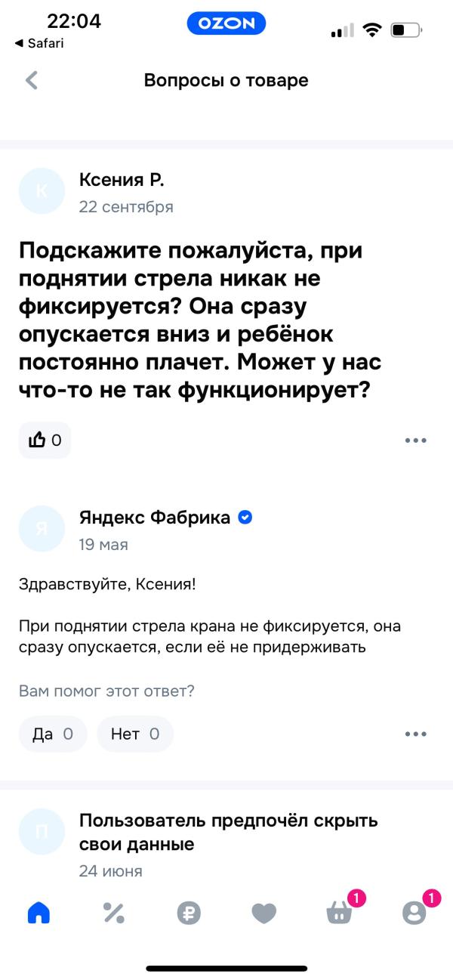Viewport: 453px width, 980px height.
Task: Tap the avatar of the hidden user
Action: [x=42, y=831]
